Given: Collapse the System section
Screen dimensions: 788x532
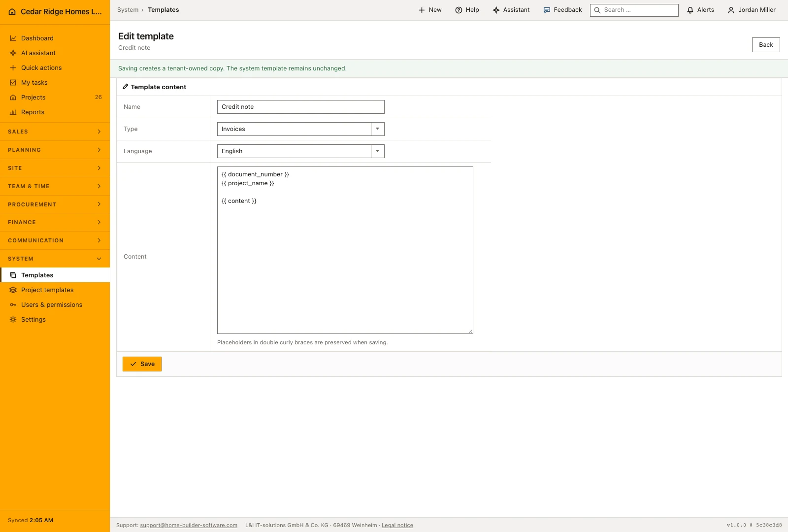Looking at the screenshot, I should pos(55,259).
